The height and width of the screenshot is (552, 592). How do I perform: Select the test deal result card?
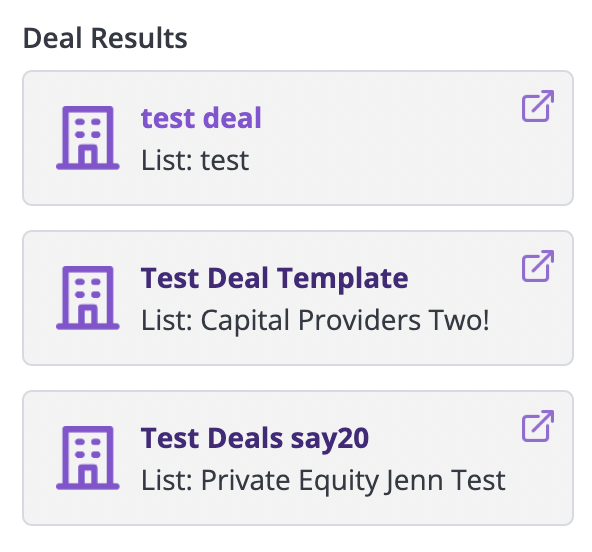[298, 138]
